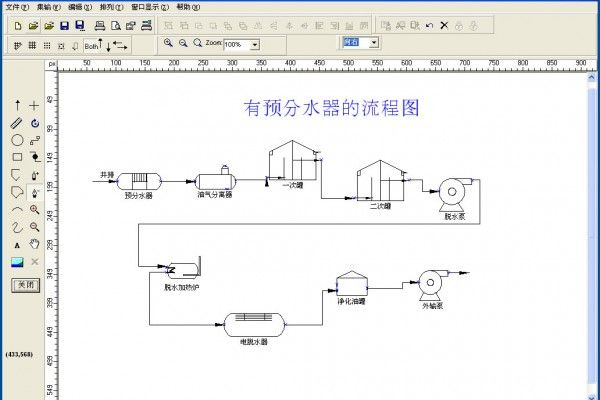The height and width of the screenshot is (400, 600).
Task: Click the black X delete icon
Action: pyautogui.click(x=444, y=24)
